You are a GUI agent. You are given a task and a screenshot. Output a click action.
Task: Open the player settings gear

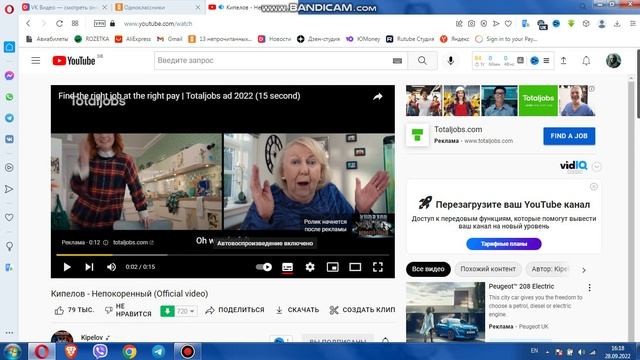310,267
